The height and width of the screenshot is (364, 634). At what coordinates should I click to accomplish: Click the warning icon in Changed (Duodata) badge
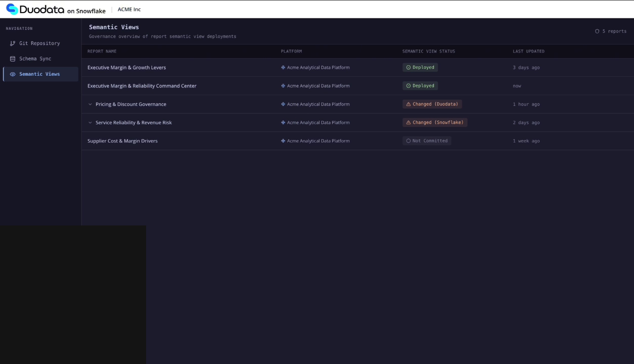[407, 104]
